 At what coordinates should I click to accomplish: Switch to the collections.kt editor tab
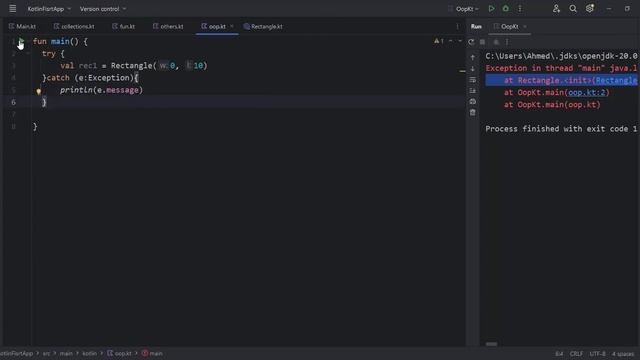click(74, 27)
